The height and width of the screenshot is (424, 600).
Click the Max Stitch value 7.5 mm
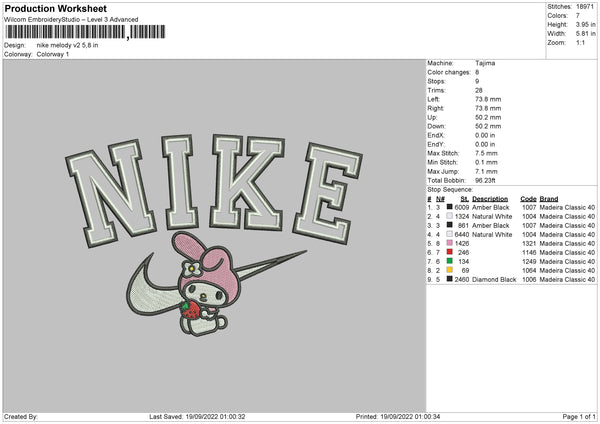[x=486, y=153]
